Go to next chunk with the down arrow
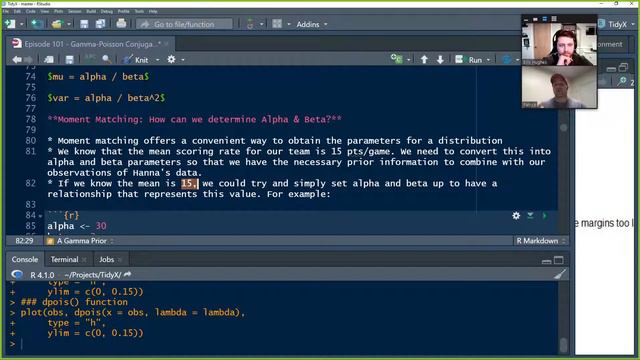The image size is (640, 360). (x=440, y=60)
